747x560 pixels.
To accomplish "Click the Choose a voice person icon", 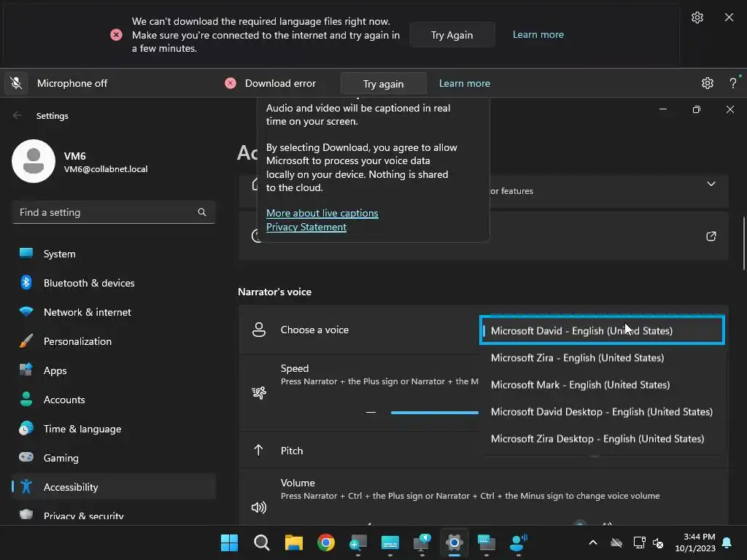I will click(259, 330).
